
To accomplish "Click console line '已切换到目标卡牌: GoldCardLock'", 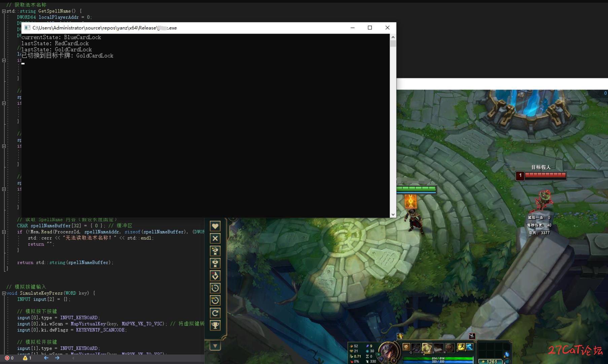I will (x=67, y=56).
